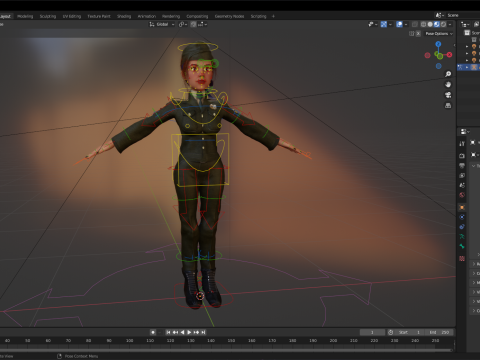Open the object types visibility dropdown

pyautogui.click(x=373, y=24)
